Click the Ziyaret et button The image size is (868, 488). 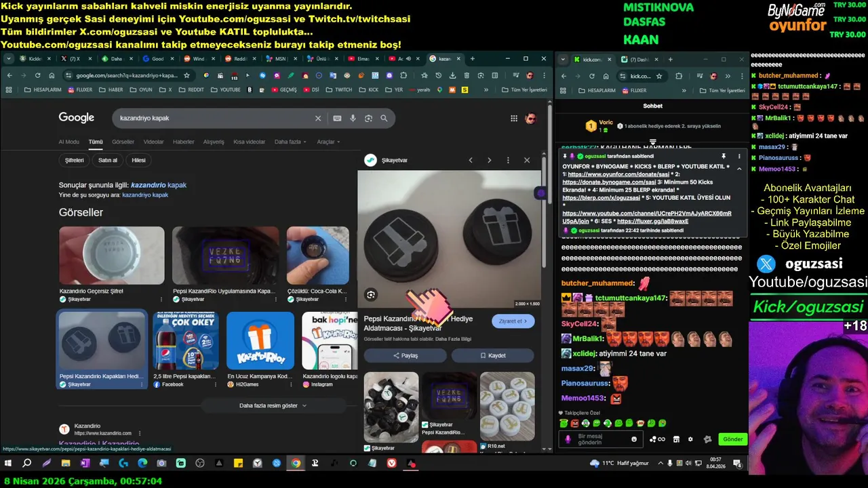tap(513, 321)
